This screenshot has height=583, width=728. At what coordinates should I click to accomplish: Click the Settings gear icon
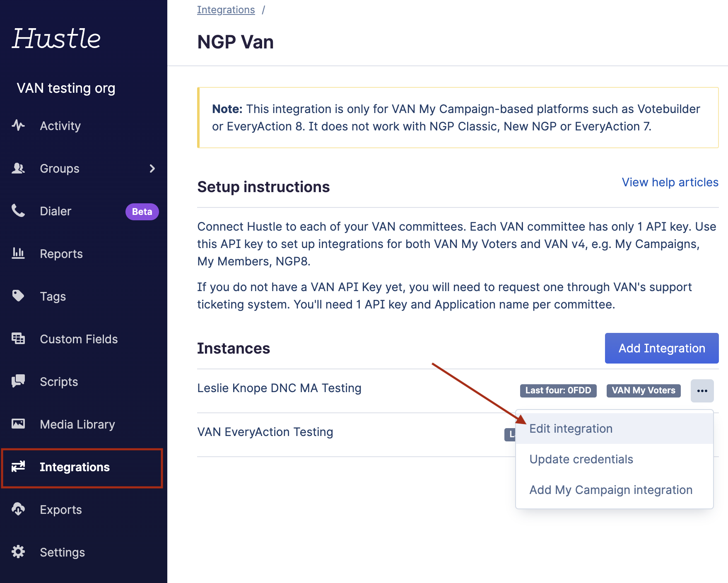point(18,552)
